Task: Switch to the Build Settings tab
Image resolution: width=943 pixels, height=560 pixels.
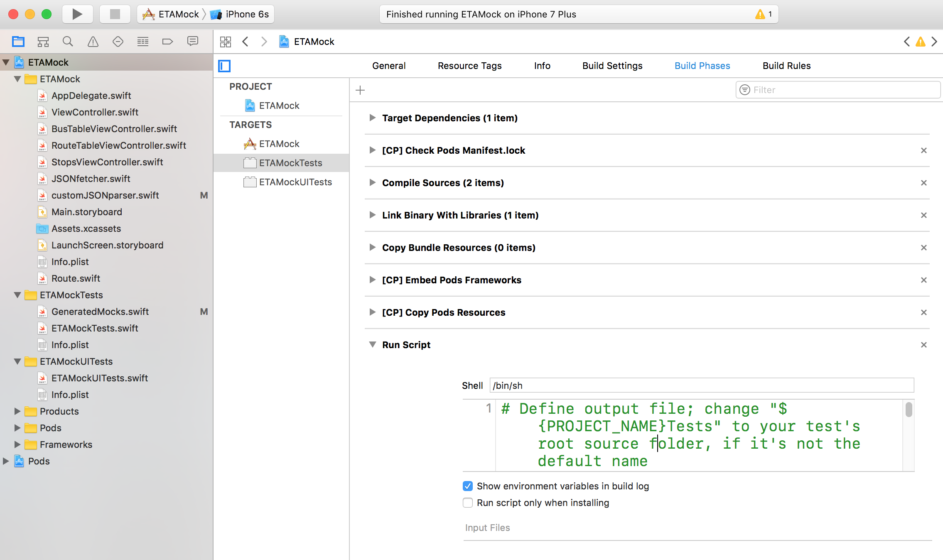Action: click(612, 66)
